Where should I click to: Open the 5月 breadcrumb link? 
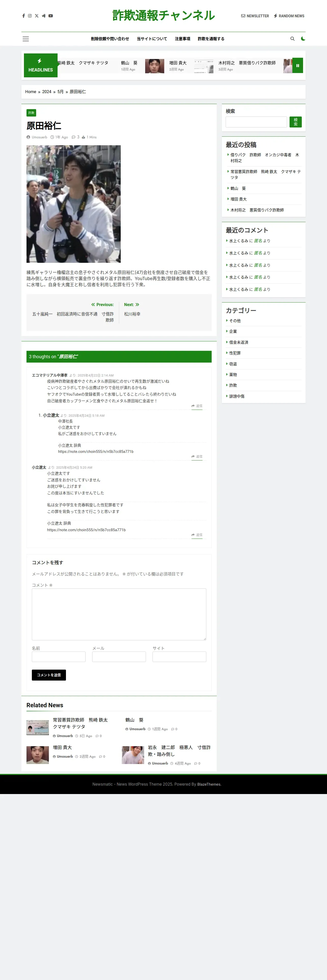pyautogui.click(x=61, y=92)
